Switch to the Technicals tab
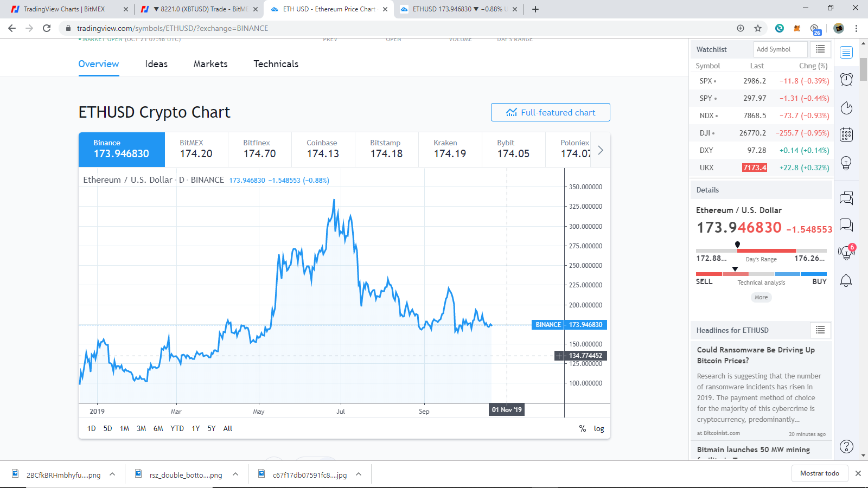868x488 pixels. point(276,64)
